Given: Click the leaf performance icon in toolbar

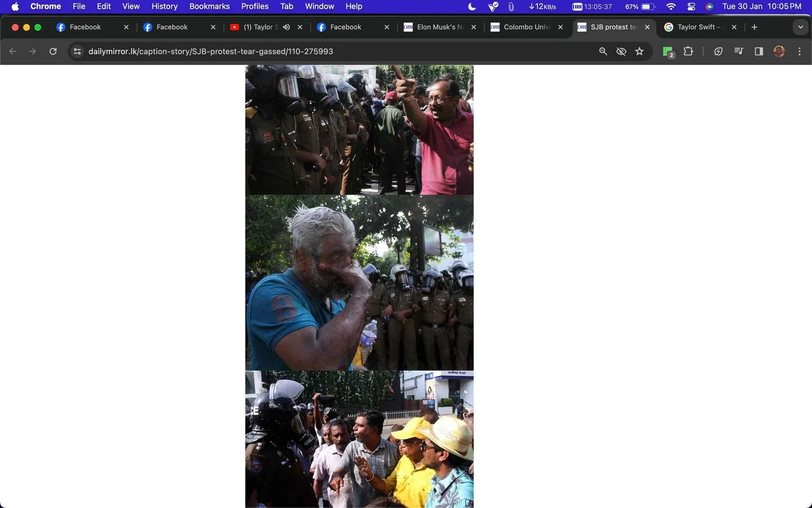Looking at the screenshot, I should [718, 51].
